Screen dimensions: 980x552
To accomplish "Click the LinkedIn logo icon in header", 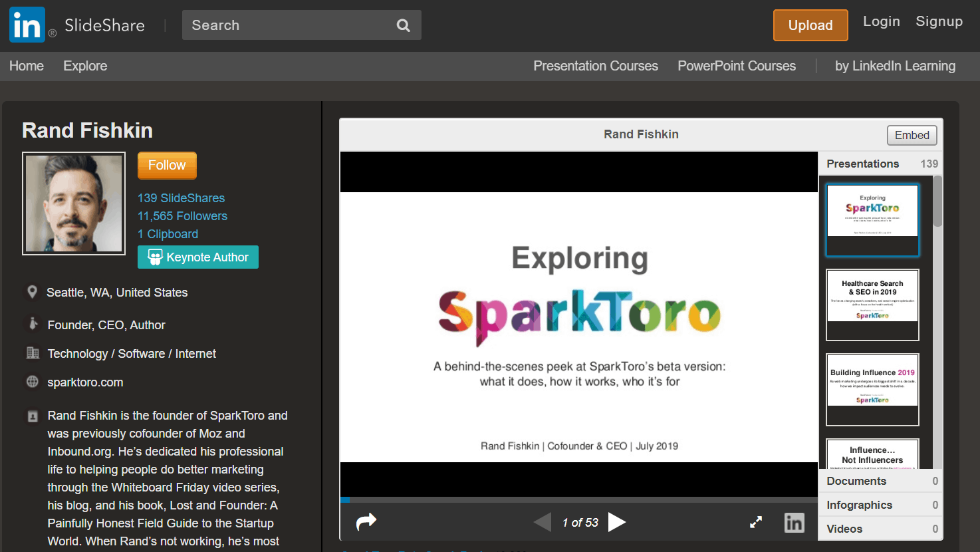I will point(27,25).
